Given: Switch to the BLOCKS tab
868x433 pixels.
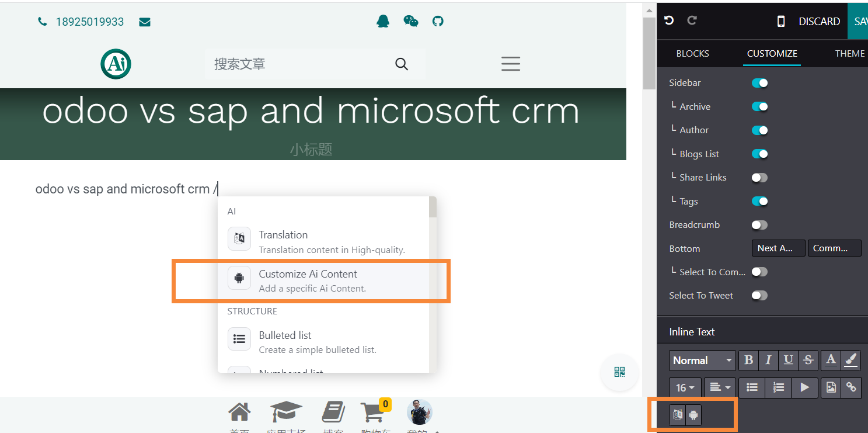Looking at the screenshot, I should [692, 53].
